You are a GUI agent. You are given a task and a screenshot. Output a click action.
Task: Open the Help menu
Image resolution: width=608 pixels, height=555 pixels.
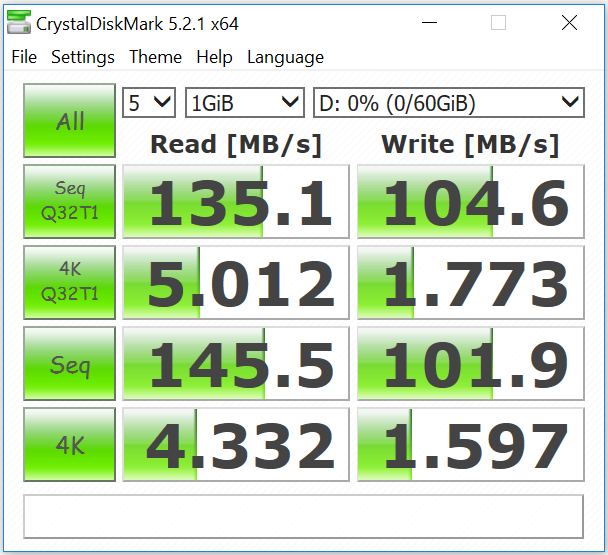(x=214, y=57)
